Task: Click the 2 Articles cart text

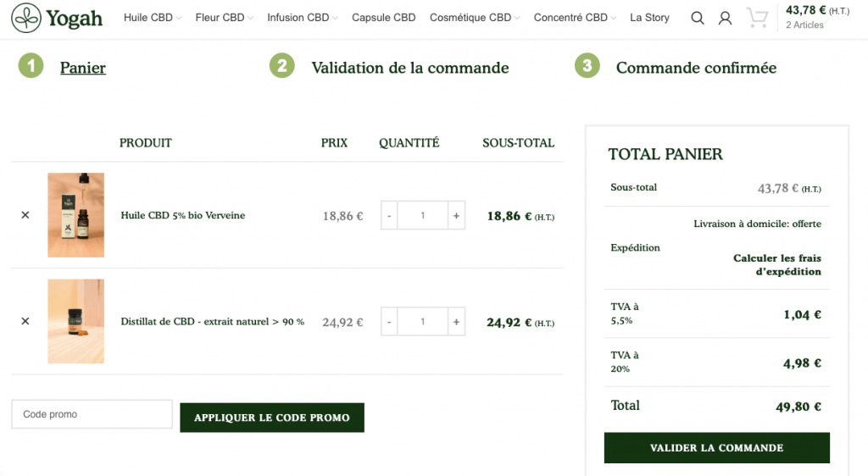Action: [x=804, y=25]
